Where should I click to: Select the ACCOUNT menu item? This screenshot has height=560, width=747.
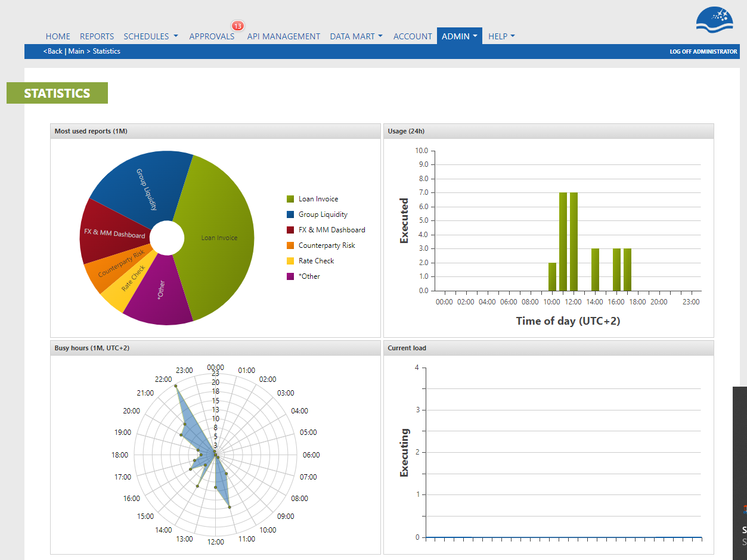[x=413, y=36]
